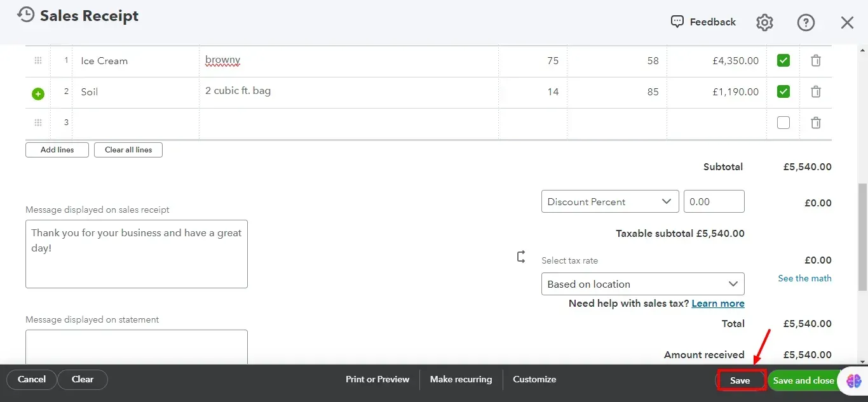The height and width of the screenshot is (402, 868).
Task: Delete the Ice Cream line with trash icon
Action: (x=816, y=60)
